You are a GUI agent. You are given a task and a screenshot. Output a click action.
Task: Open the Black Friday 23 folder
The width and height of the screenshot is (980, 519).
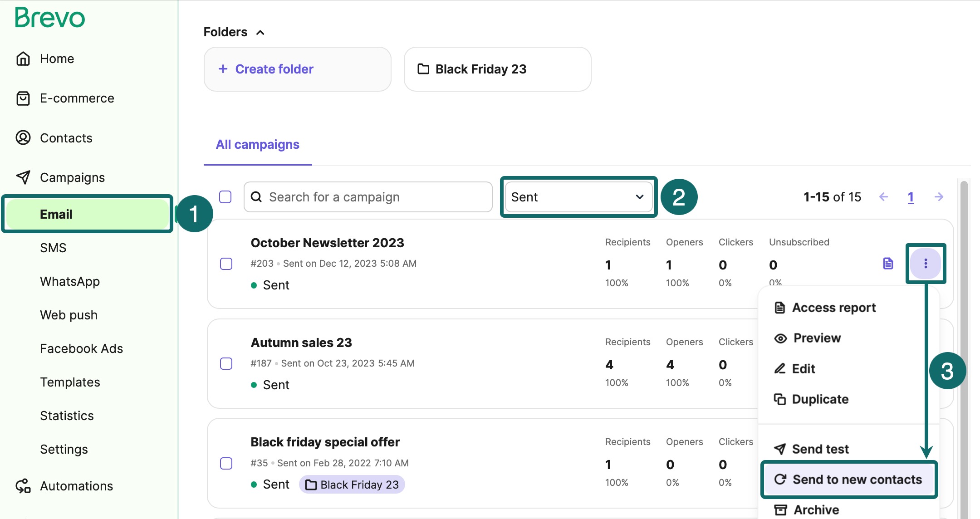pyautogui.click(x=497, y=69)
